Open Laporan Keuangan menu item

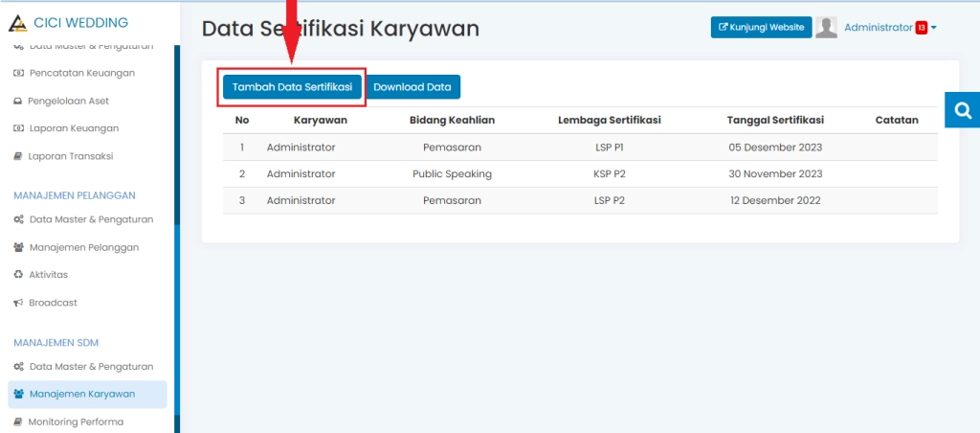(73, 128)
